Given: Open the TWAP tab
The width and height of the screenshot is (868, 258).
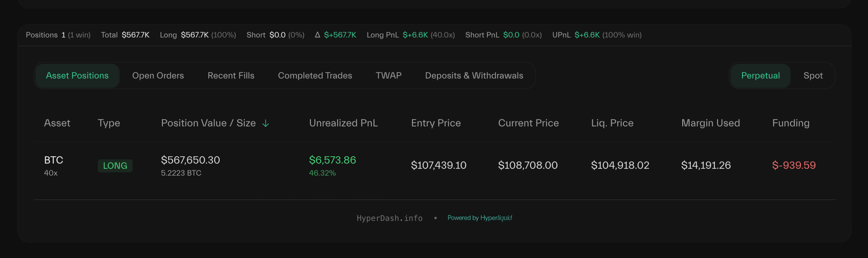Looking at the screenshot, I should 389,76.
